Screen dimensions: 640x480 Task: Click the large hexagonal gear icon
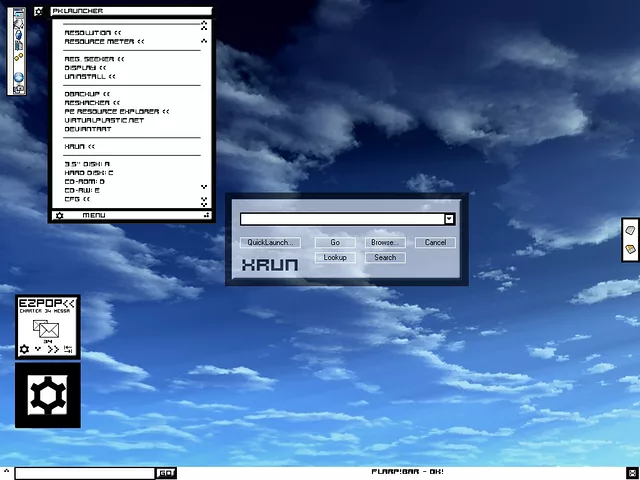[47, 395]
